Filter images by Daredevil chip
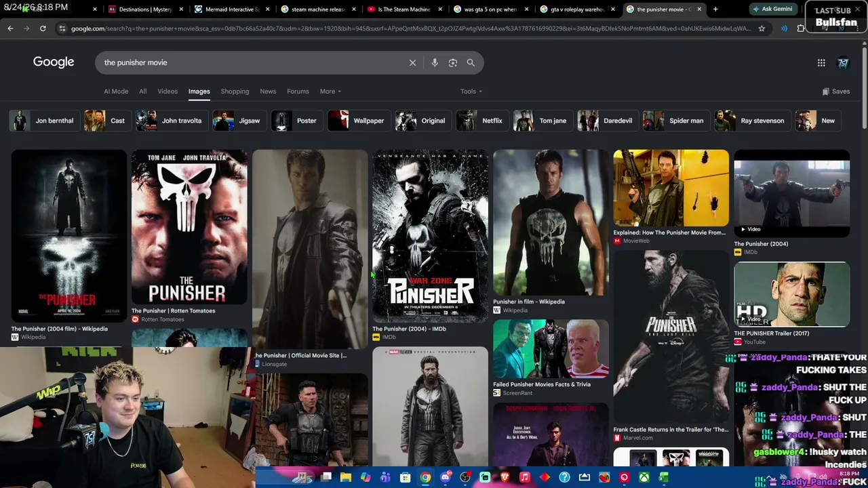The image size is (868, 488). pyautogui.click(x=606, y=121)
